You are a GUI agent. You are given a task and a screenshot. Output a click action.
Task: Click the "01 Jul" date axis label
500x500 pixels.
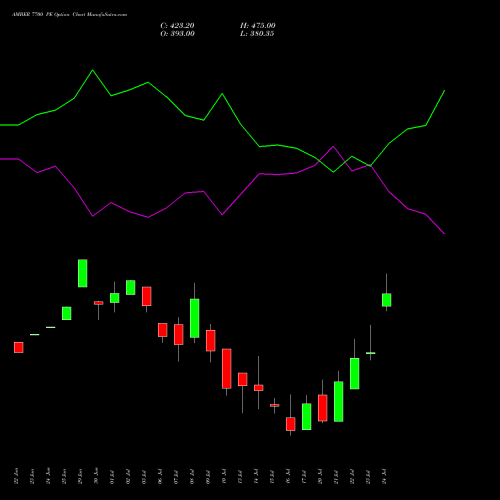(113, 477)
